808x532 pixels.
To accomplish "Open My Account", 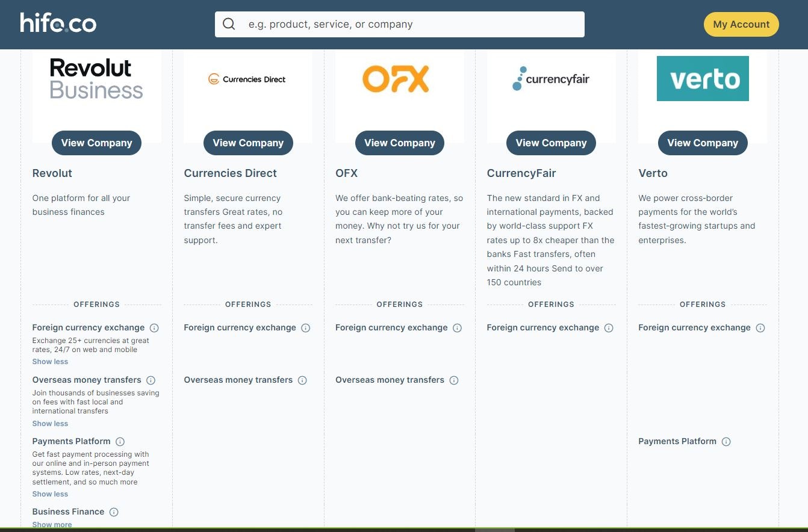I will [741, 25].
